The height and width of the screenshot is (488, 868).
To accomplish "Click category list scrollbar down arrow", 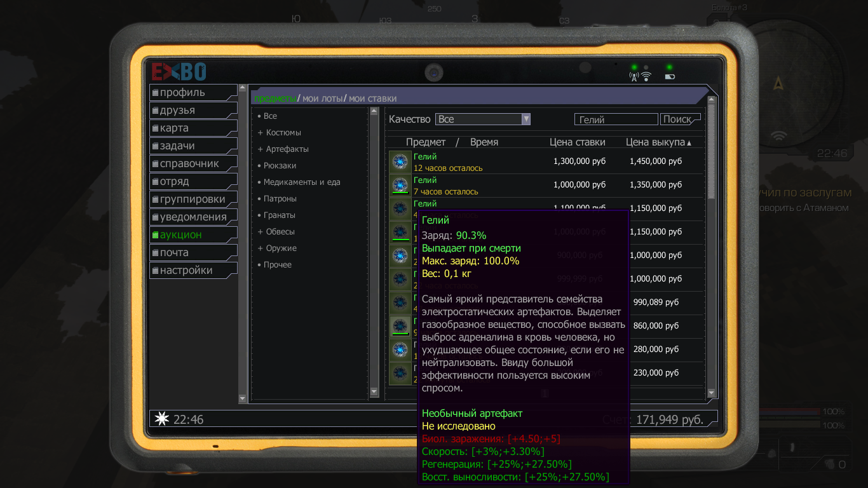I will pyautogui.click(x=374, y=392).
